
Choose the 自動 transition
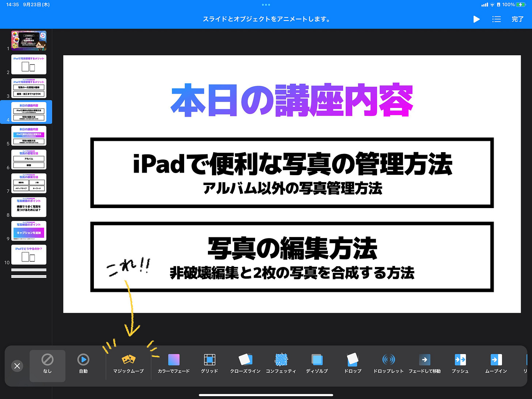[x=83, y=364]
